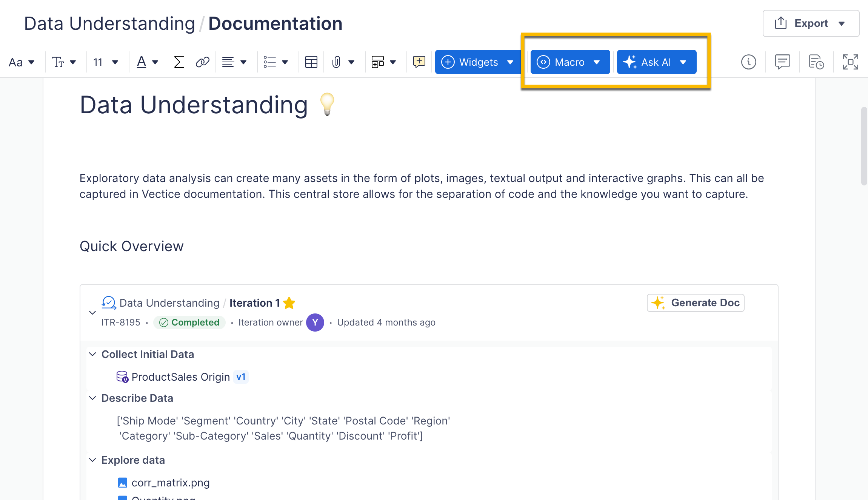The image size is (868, 500).
Task: Collapse the Collect Initial Data section
Action: [92, 354]
